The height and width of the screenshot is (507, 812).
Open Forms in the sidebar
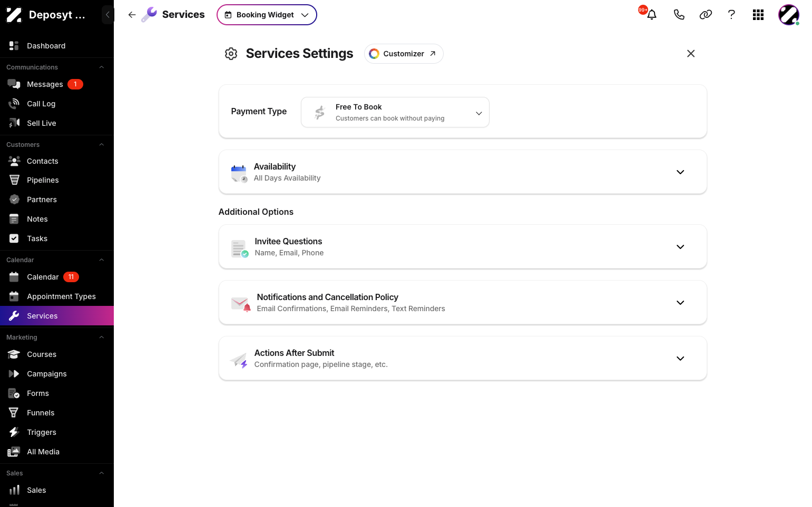57,393
